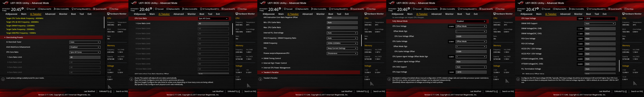Select the Exit tab in the 20:45 screenshot
Viewport: 644px width, 97px height.
pos(90,14)
